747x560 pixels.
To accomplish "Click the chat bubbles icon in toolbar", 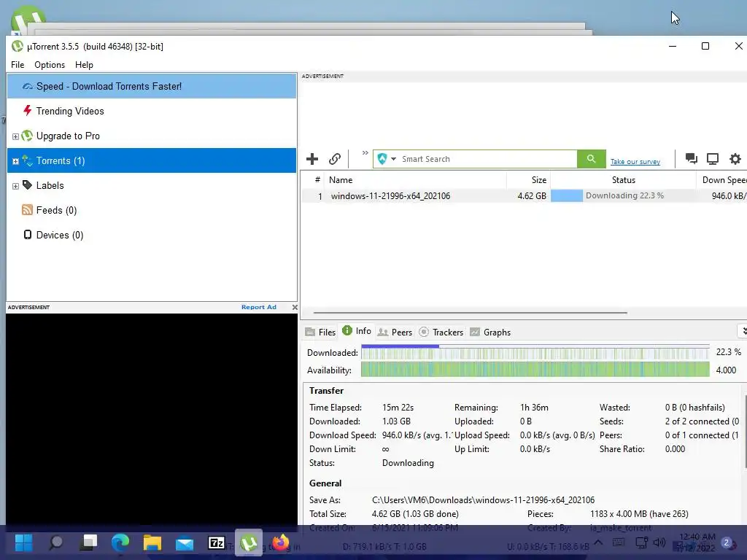I will point(692,158).
